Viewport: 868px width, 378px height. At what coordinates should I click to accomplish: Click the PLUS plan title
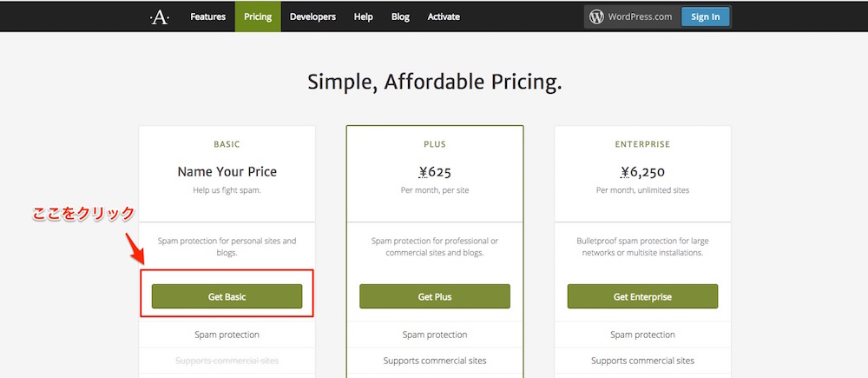click(x=435, y=144)
